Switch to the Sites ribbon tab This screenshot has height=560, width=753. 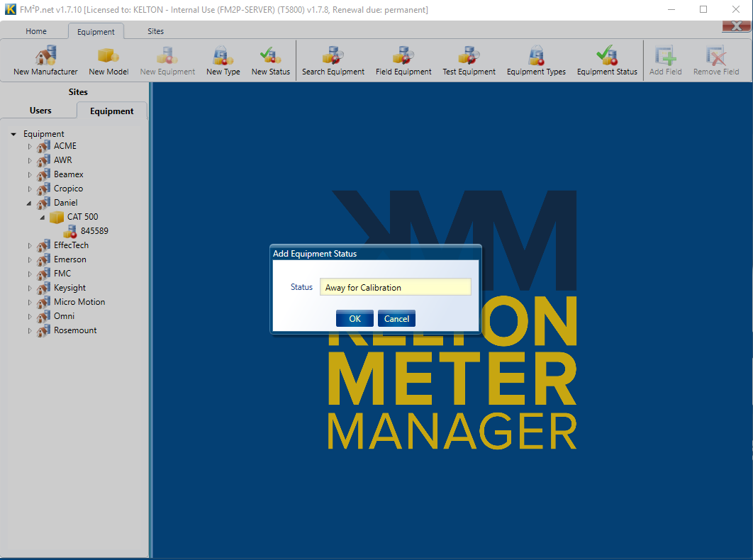pyautogui.click(x=155, y=31)
